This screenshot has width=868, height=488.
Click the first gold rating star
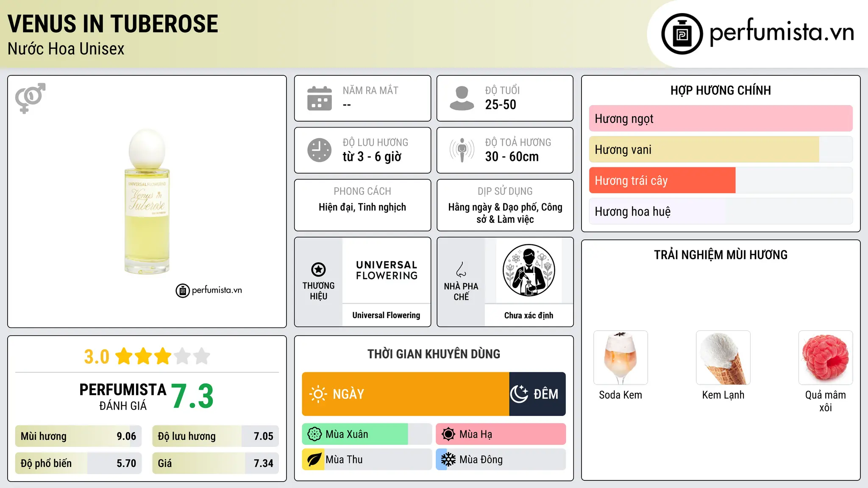124,356
